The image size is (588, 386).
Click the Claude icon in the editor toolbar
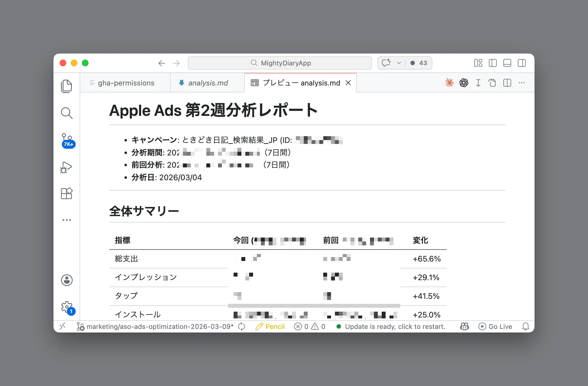coord(449,83)
